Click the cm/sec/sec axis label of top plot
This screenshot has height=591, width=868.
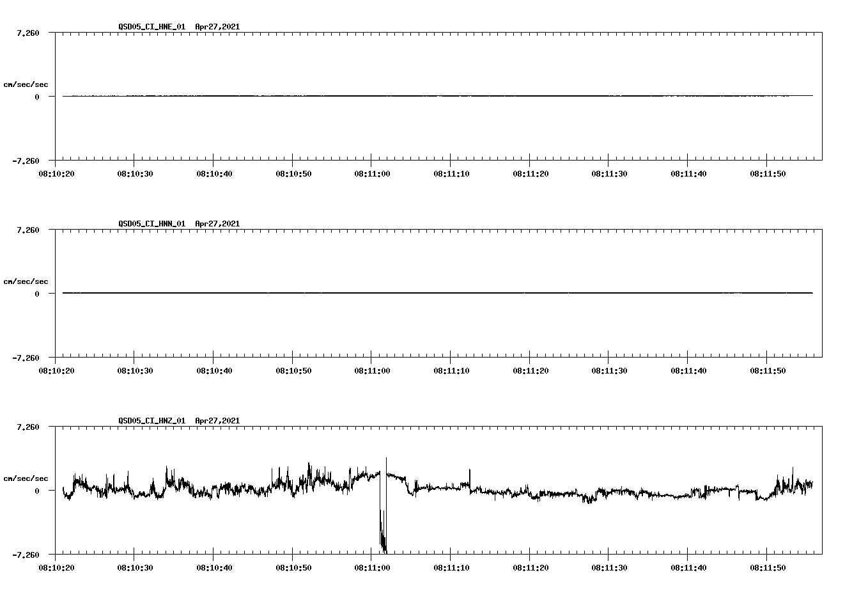(x=26, y=83)
